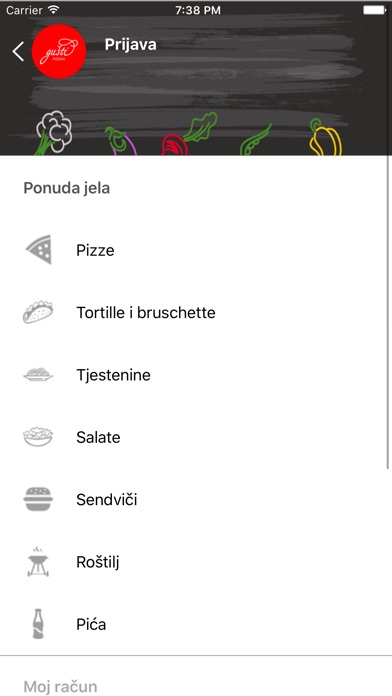Viewport: 392px width, 696px height.
Task: Tap the taco icon beside Tortille
Action: pos(38,312)
